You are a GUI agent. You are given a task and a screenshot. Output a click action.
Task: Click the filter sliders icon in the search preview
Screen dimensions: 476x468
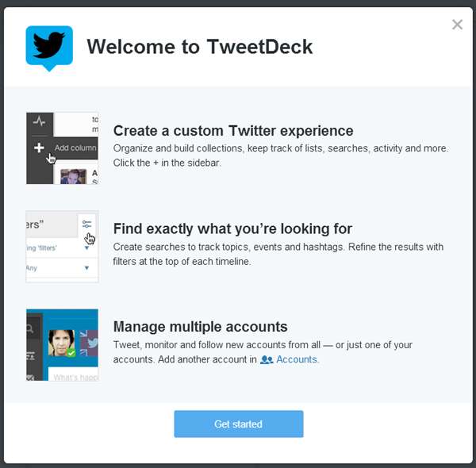tap(87, 224)
